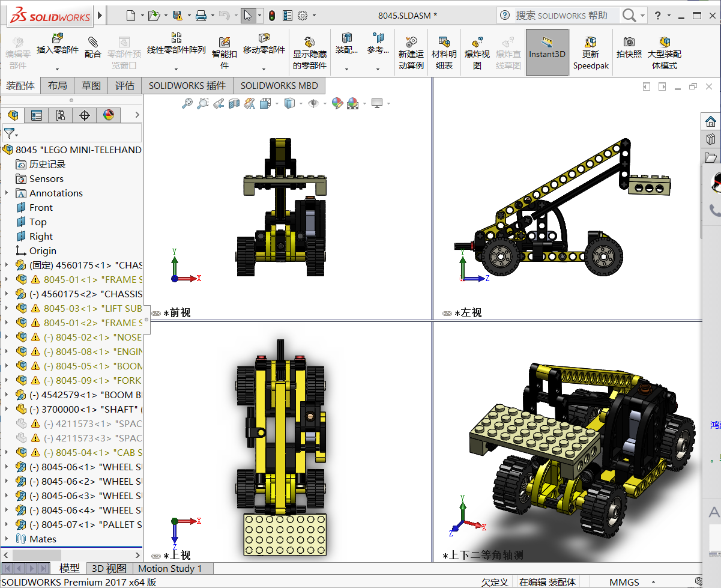
Task: Click the Save icon in title bar
Action: coord(177,16)
